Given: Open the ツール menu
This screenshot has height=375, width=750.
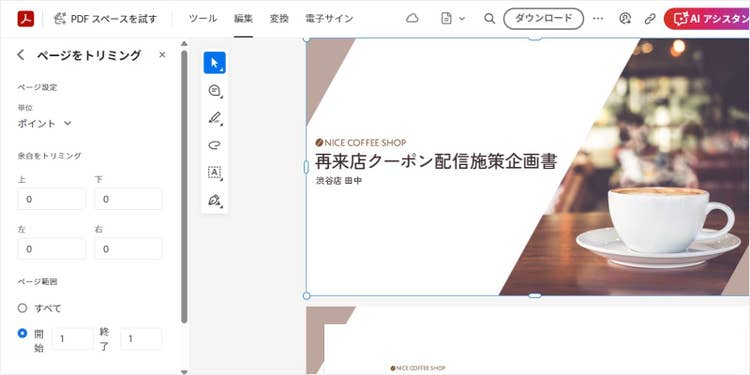Looking at the screenshot, I should (203, 19).
